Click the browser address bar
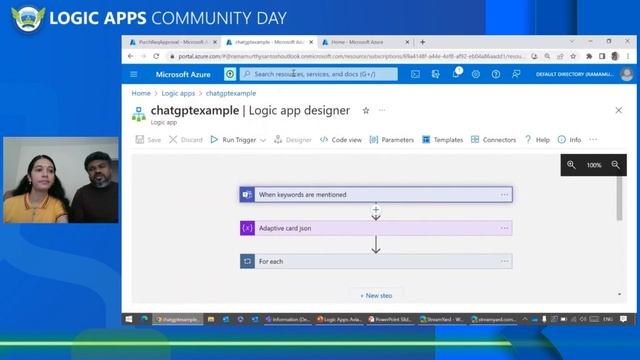This screenshot has width=640, height=360. [x=347, y=56]
